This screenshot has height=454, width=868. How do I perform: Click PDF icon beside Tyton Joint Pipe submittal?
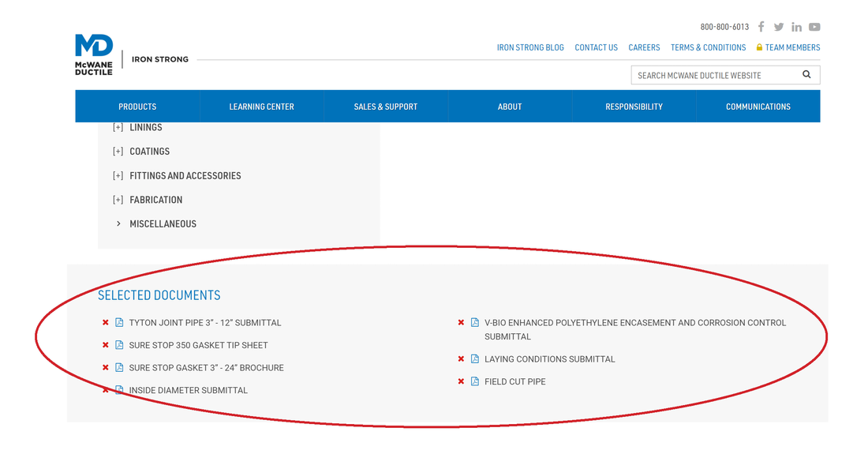tap(119, 322)
